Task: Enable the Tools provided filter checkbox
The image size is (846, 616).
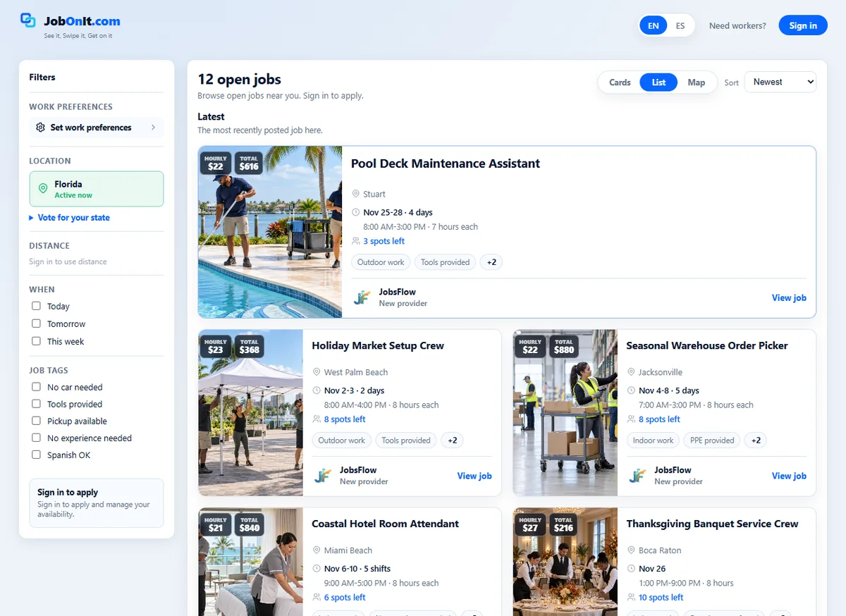Action: pos(36,404)
